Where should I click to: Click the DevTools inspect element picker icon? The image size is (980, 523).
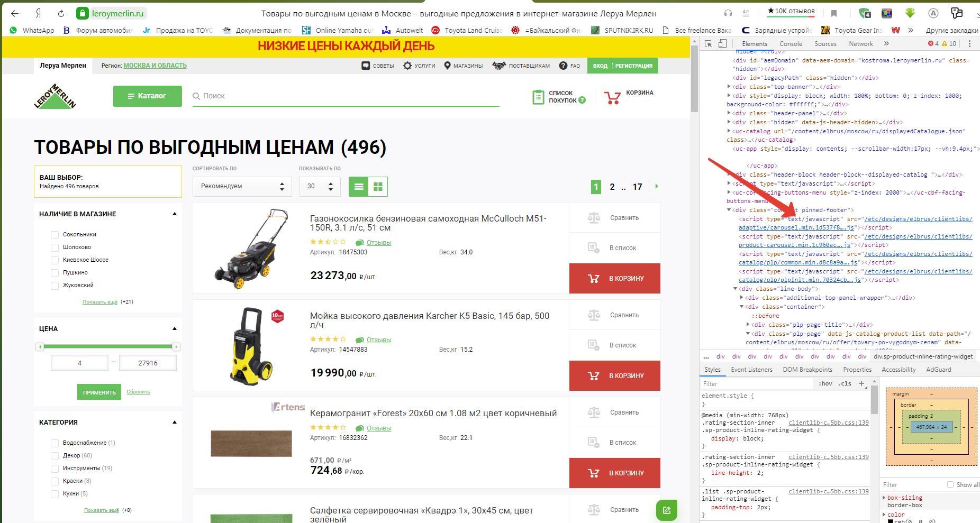tap(708, 44)
